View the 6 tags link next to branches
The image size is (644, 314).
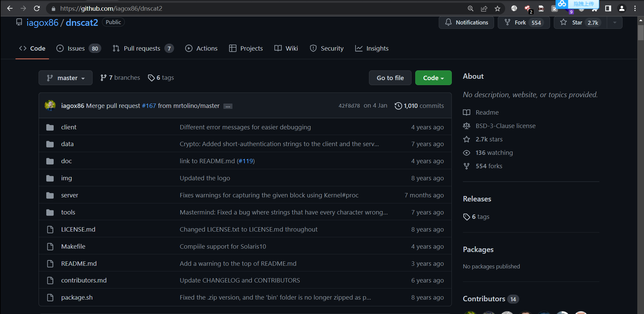coord(161,78)
